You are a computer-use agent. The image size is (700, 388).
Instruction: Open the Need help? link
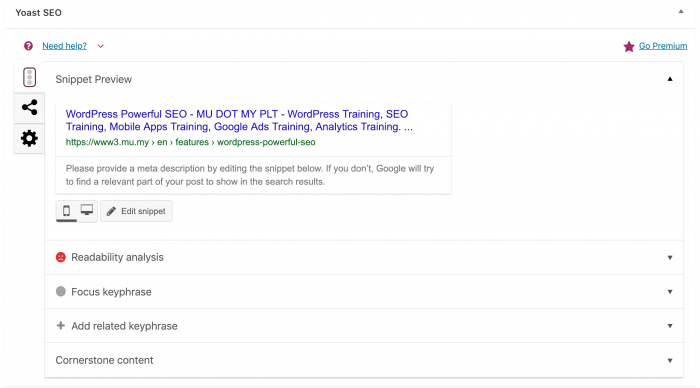64,46
